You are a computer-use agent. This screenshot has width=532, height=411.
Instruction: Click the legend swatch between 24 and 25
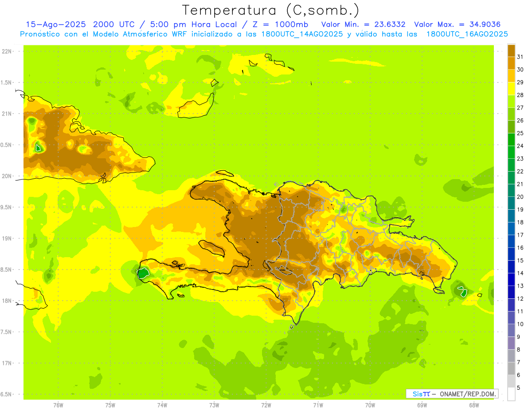point(511,140)
